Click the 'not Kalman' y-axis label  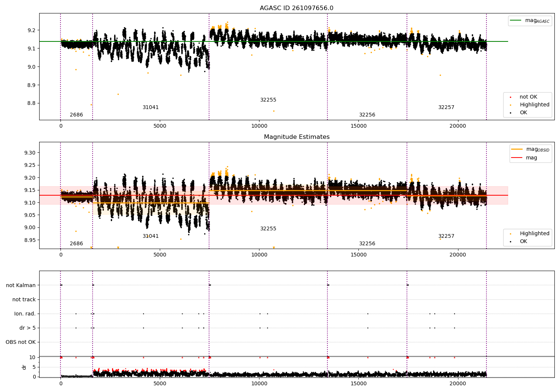pos(21,285)
